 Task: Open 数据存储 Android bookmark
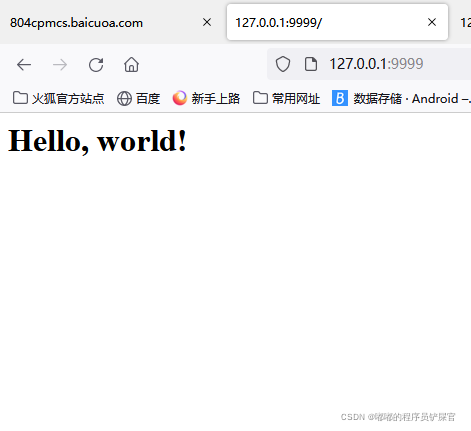click(x=401, y=99)
